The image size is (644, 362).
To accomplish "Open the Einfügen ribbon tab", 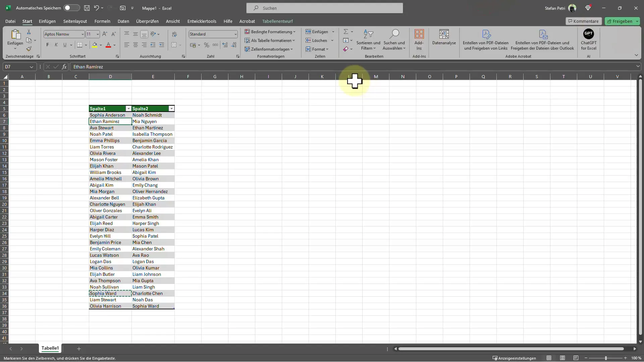I will tap(47, 21).
